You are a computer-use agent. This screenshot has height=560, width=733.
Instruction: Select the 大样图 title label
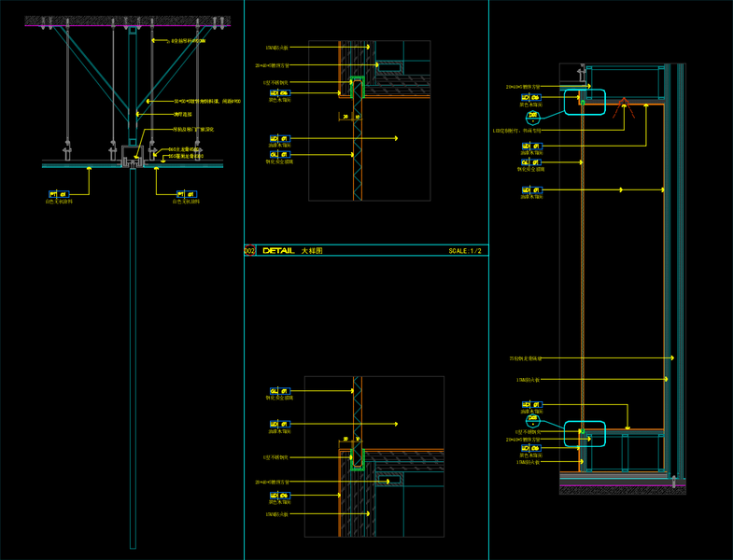312,250
